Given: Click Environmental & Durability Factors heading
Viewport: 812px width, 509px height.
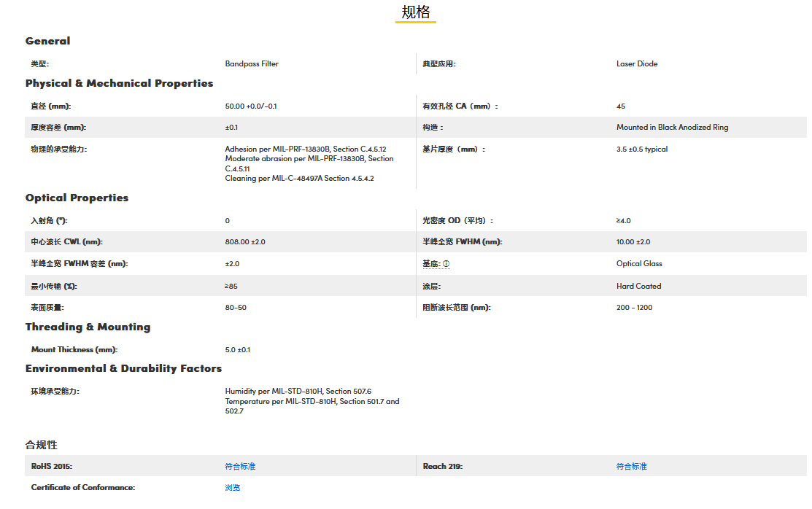Looking at the screenshot, I should point(123,368).
